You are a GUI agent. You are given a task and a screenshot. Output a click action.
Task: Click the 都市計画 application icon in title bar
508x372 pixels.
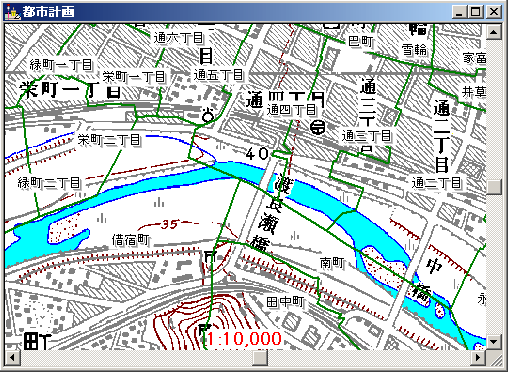pos(12,12)
